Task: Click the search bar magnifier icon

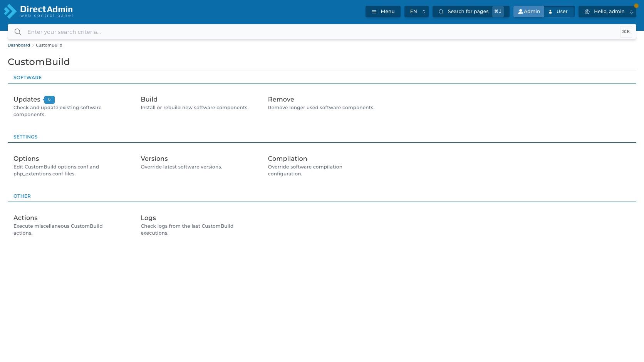Action: coord(18,32)
